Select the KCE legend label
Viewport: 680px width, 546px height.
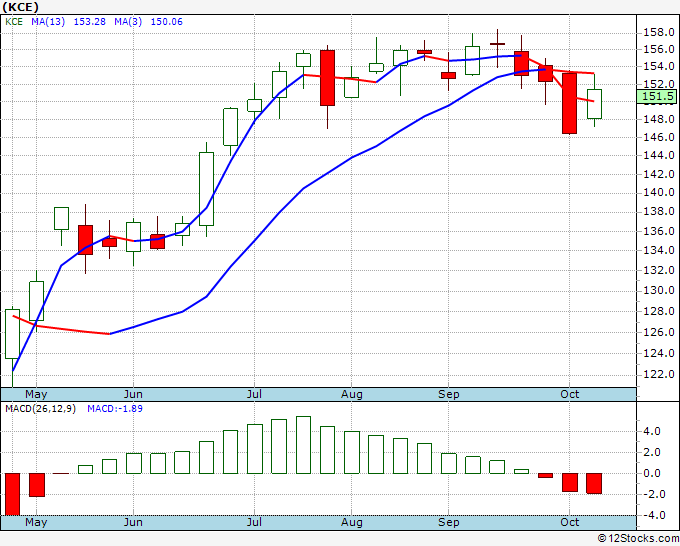pos(14,22)
